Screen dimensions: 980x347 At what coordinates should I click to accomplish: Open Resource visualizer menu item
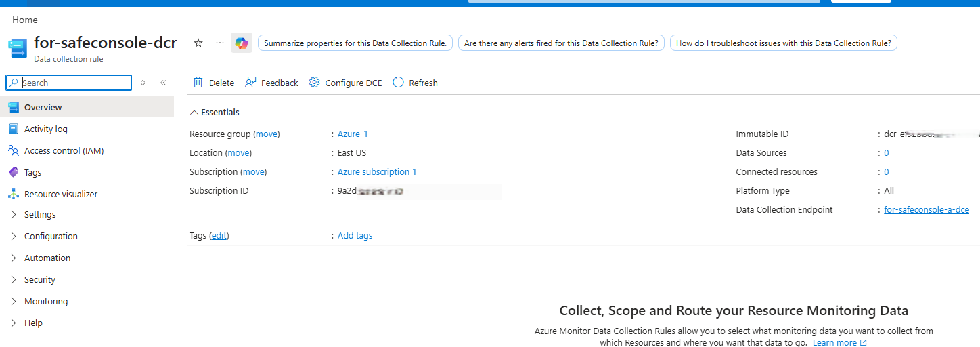[x=61, y=194]
